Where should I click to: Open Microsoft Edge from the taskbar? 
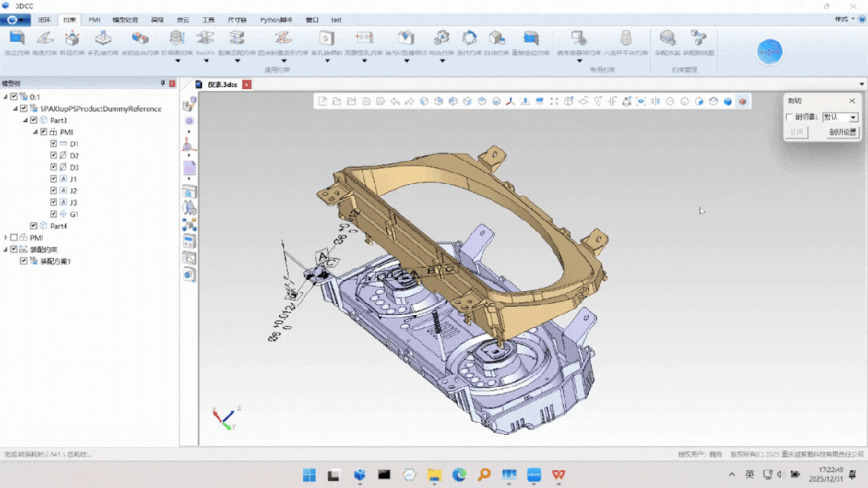(459, 474)
